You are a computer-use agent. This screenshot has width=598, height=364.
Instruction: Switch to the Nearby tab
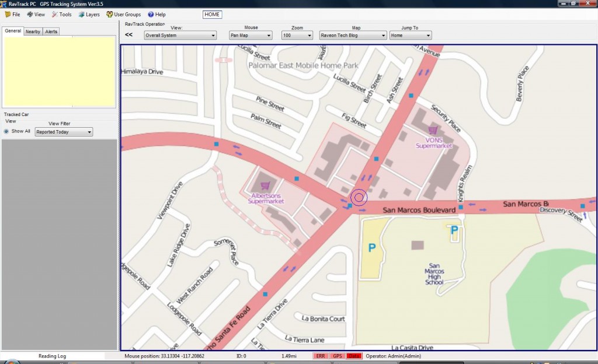coord(32,32)
